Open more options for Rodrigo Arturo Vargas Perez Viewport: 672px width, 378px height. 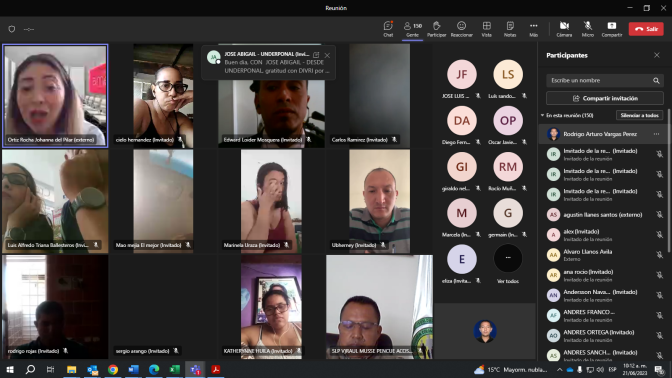(656, 134)
